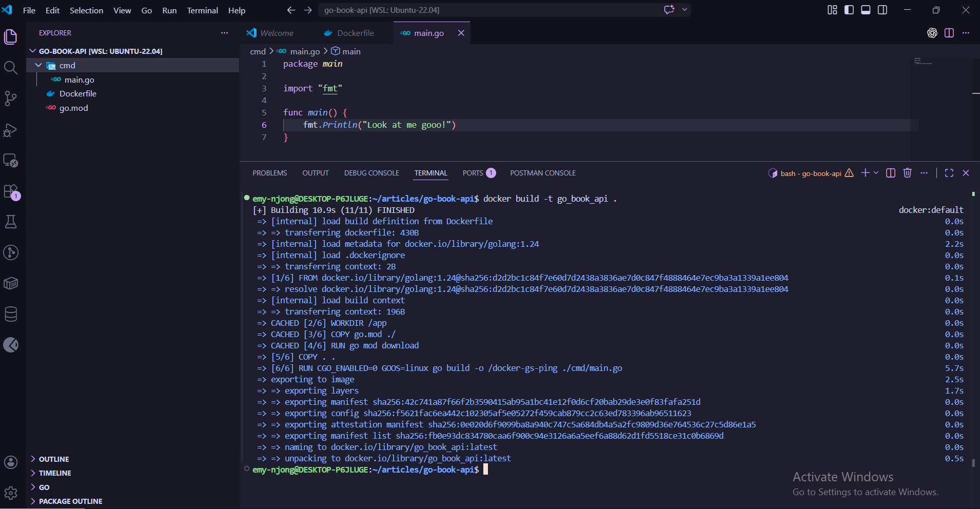Click the Kill Terminal trash icon
The image size is (980, 509).
907,173
